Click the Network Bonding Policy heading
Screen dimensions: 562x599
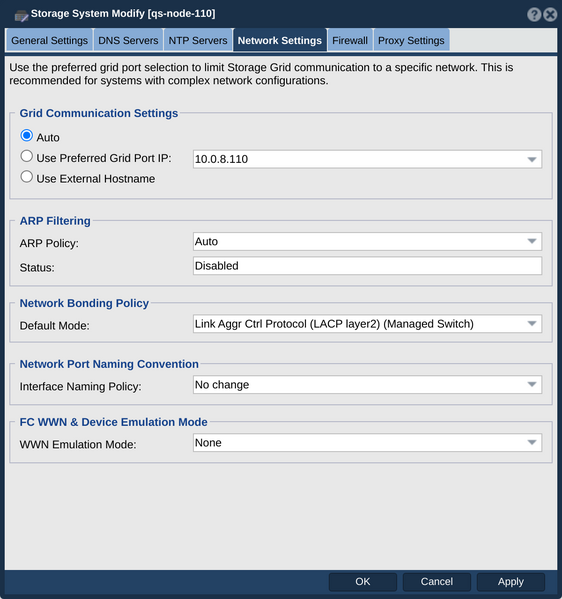coord(84,303)
